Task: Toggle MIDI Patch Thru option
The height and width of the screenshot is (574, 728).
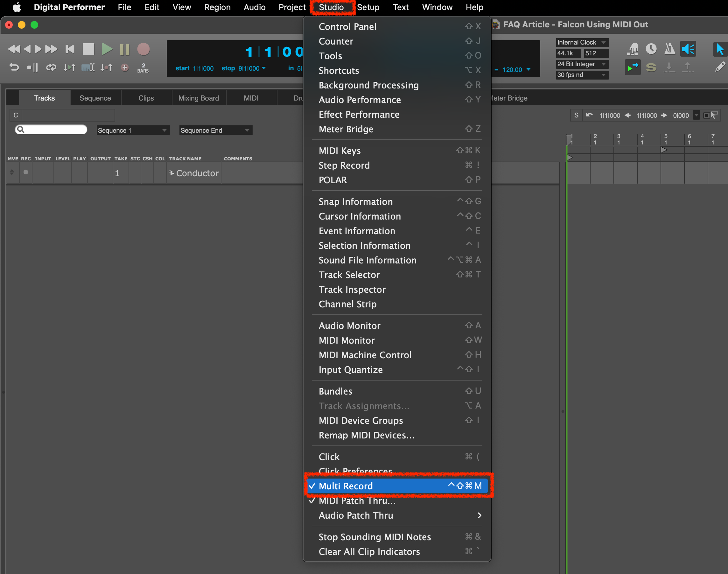Action: pyautogui.click(x=357, y=501)
